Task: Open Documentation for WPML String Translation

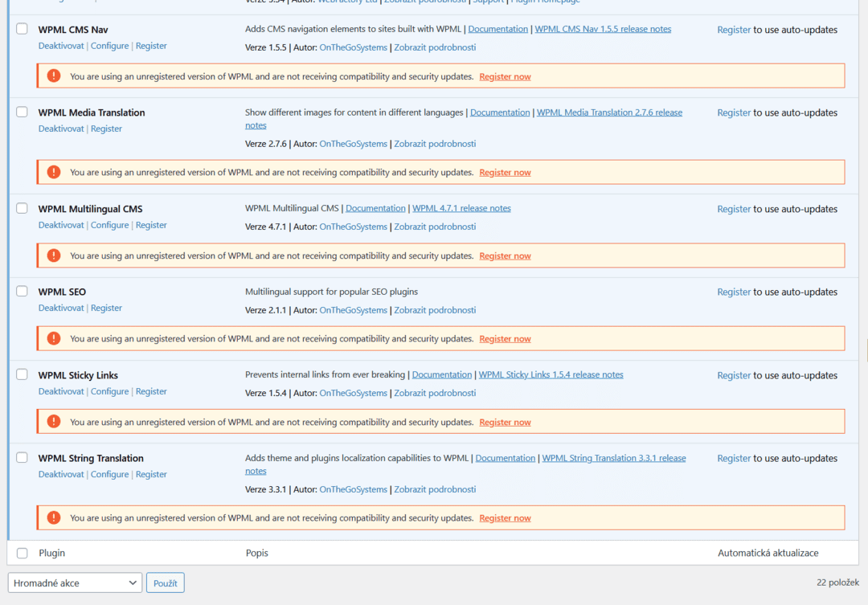Action: tap(506, 458)
